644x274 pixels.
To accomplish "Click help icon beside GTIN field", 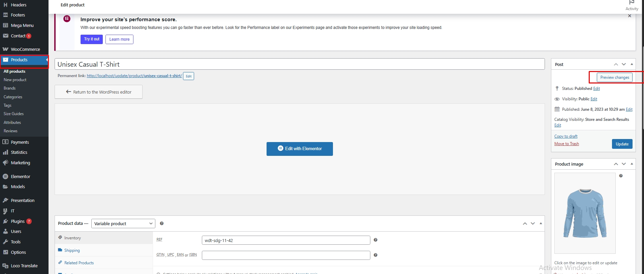I will pyautogui.click(x=375, y=255).
